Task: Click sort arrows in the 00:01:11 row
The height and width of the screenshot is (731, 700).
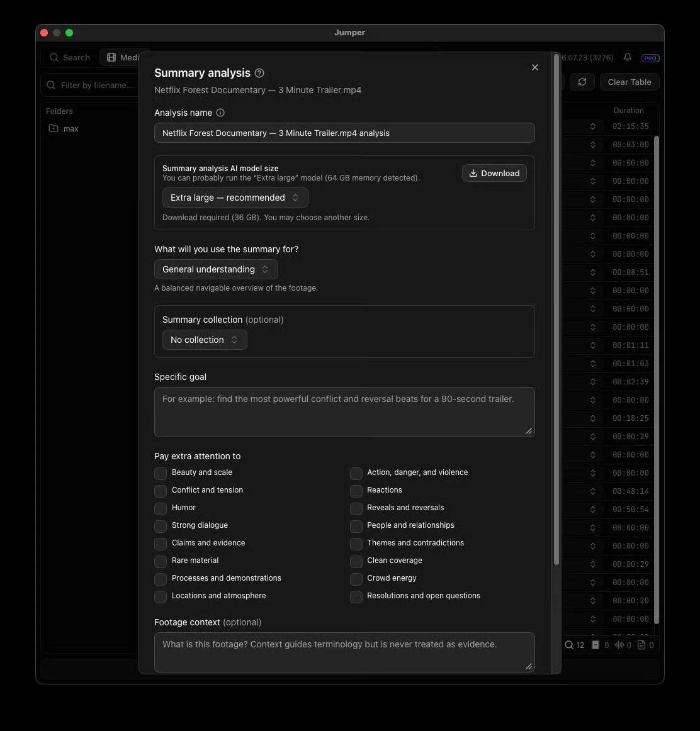Action: pos(593,345)
